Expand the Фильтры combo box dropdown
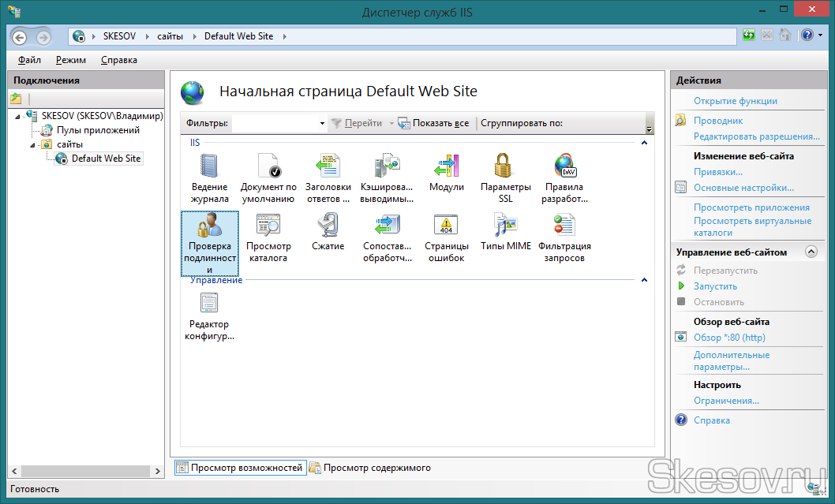 tap(322, 124)
